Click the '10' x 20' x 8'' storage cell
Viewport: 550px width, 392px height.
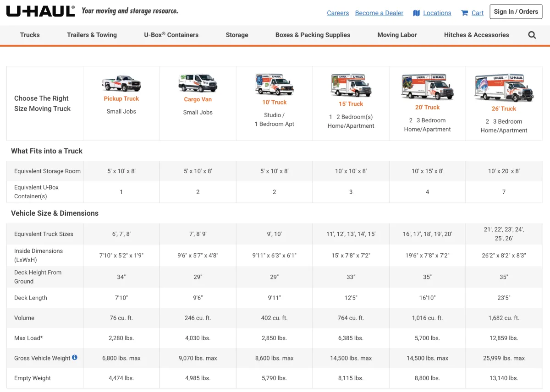(504, 171)
